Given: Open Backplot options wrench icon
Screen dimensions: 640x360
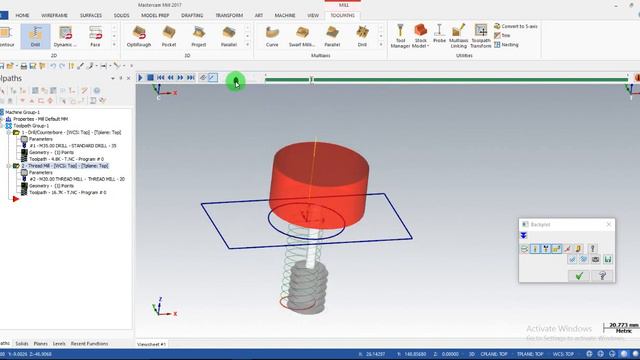Looking at the screenshot, I should tap(593, 249).
